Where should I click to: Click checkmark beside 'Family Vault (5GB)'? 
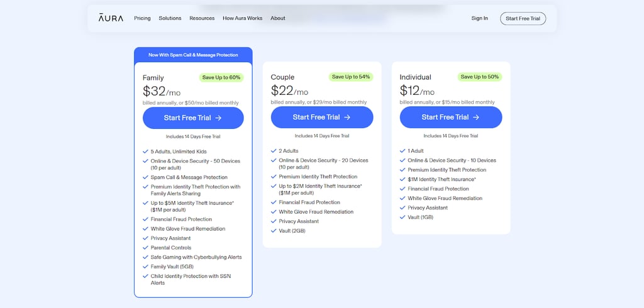tap(145, 267)
